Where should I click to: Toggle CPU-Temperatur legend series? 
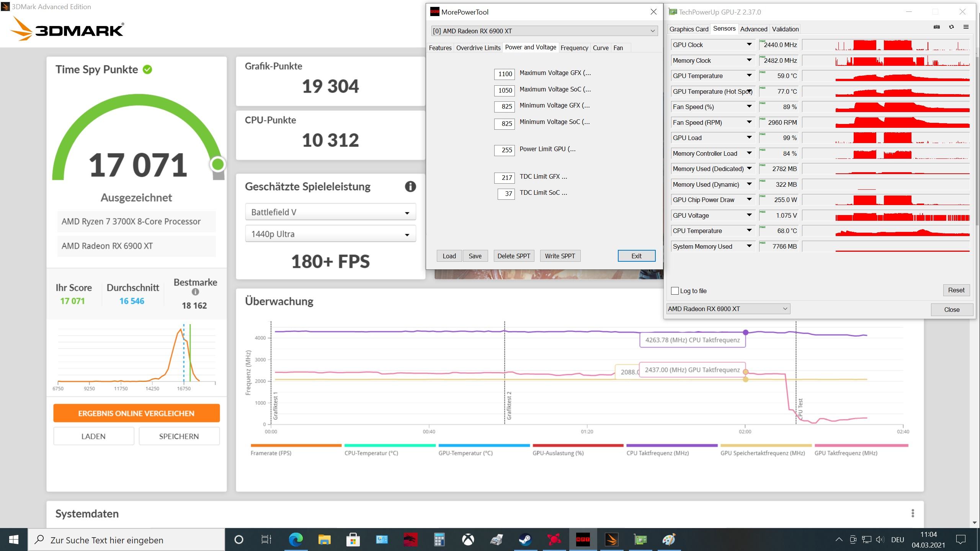[x=390, y=450]
